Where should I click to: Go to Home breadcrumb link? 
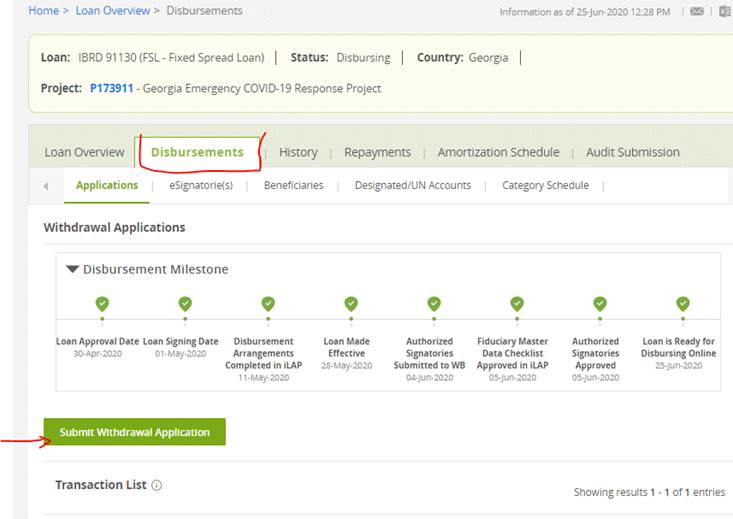point(43,11)
